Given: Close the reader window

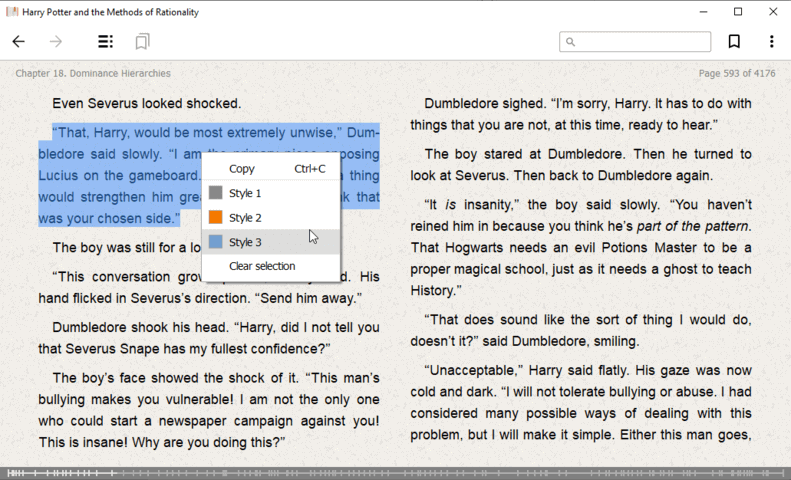Looking at the screenshot, I should pos(773,12).
